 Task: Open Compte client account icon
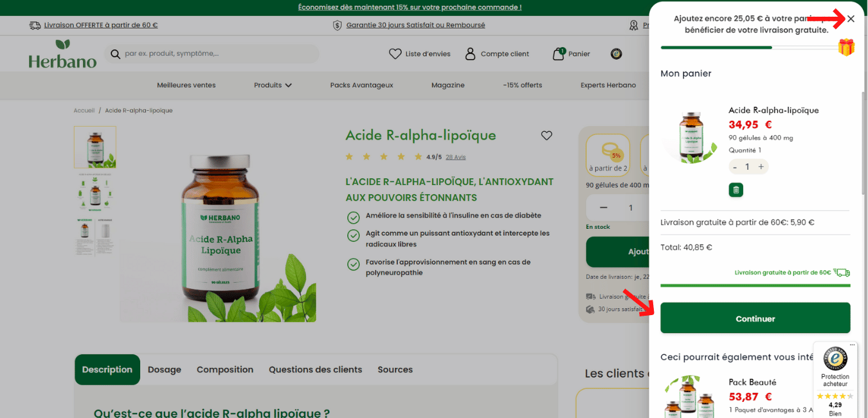470,54
